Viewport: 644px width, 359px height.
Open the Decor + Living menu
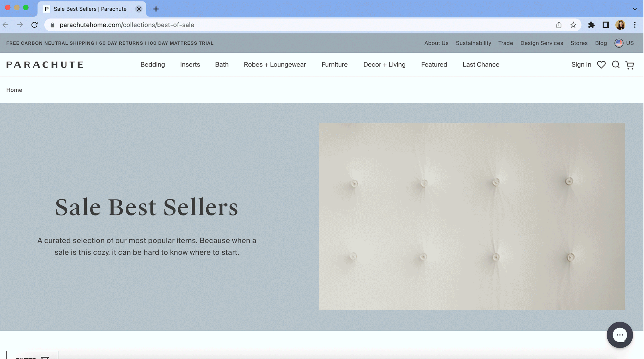384,65
